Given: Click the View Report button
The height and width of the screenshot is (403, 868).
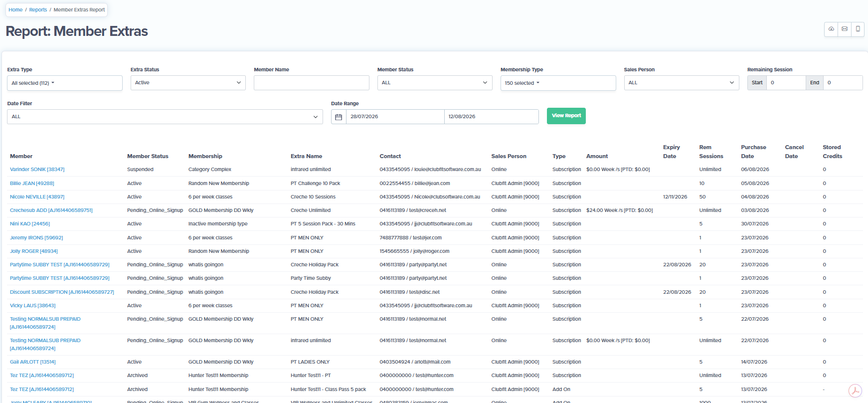Looking at the screenshot, I should click(566, 116).
